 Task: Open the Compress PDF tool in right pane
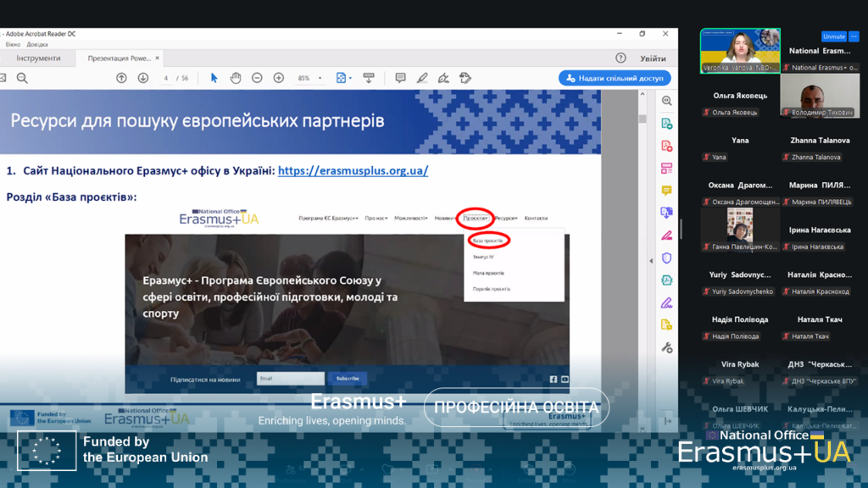click(x=666, y=280)
